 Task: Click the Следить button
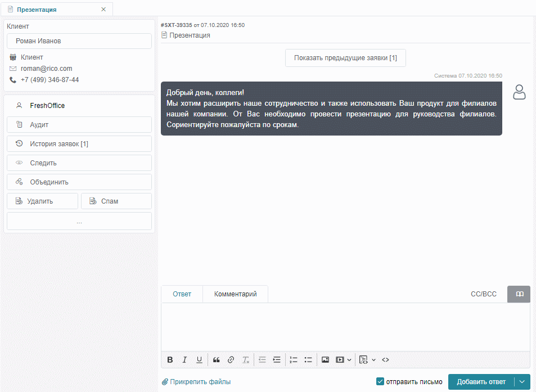point(79,163)
